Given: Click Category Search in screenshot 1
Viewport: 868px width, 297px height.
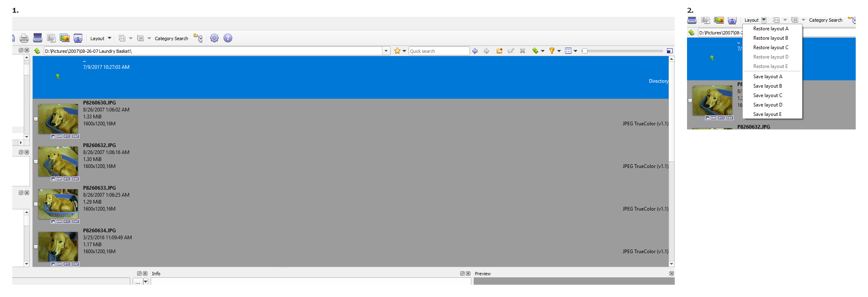Looking at the screenshot, I should [x=172, y=39].
